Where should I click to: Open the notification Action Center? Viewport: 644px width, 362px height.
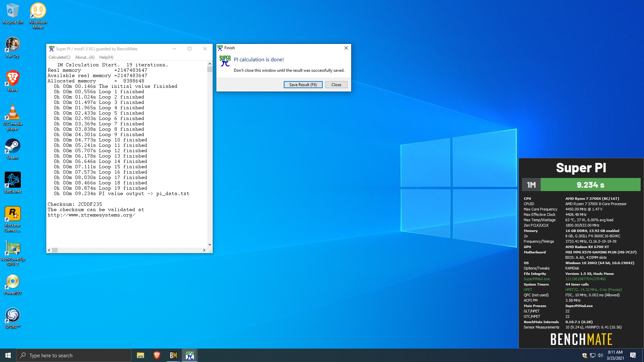633,355
